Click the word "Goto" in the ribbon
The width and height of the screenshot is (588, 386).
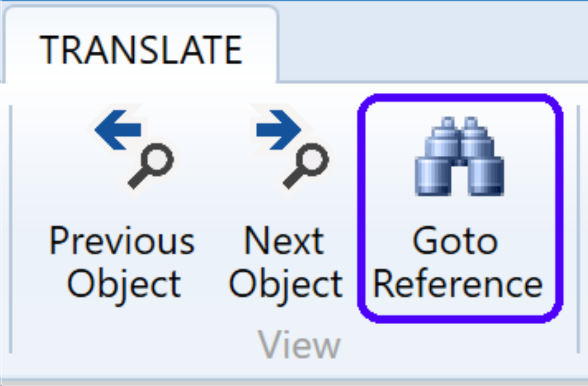455,240
